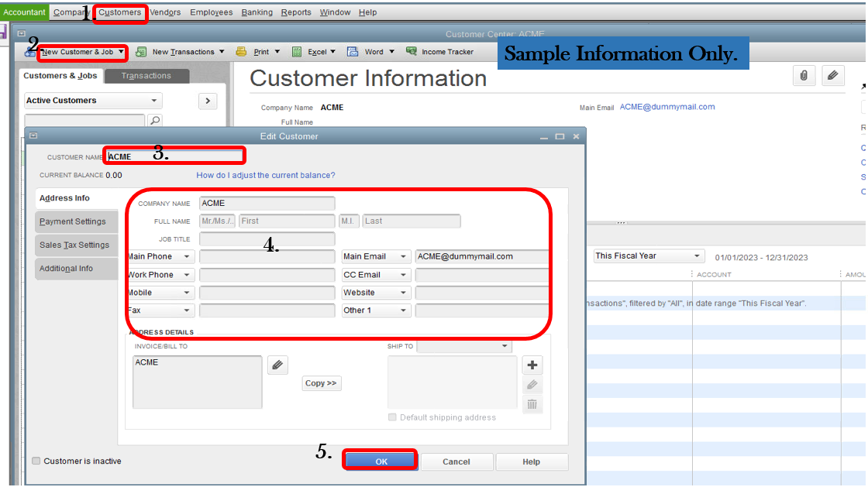Image resolution: width=868 pixels, height=487 pixels.
Task: Select the Additional Info tab
Action: tap(77, 269)
